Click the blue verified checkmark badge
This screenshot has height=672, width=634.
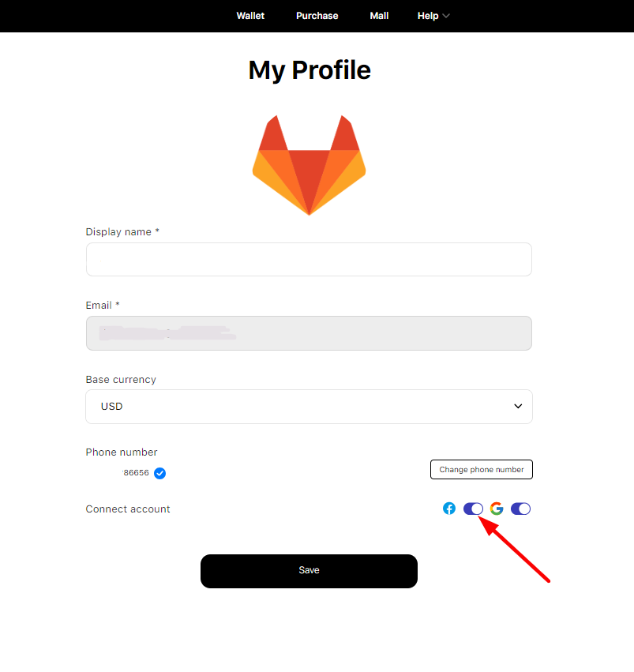tap(159, 473)
